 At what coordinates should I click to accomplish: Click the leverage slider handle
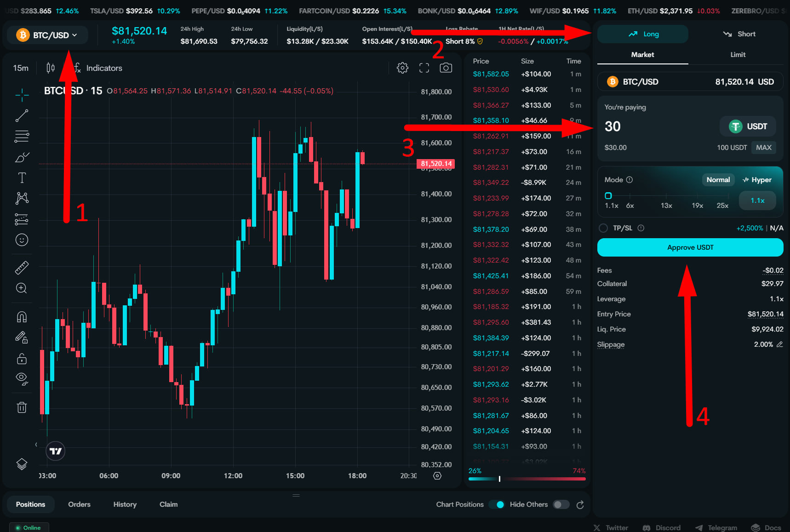[608, 195]
